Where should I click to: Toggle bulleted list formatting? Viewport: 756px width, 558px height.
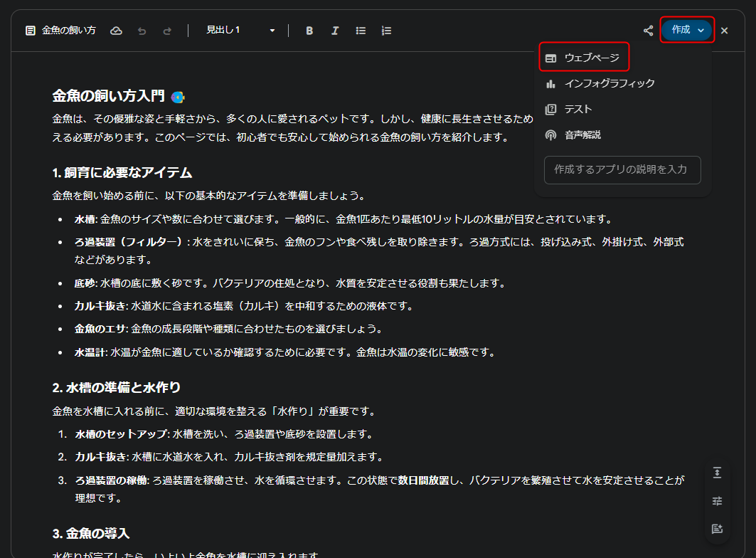(361, 31)
